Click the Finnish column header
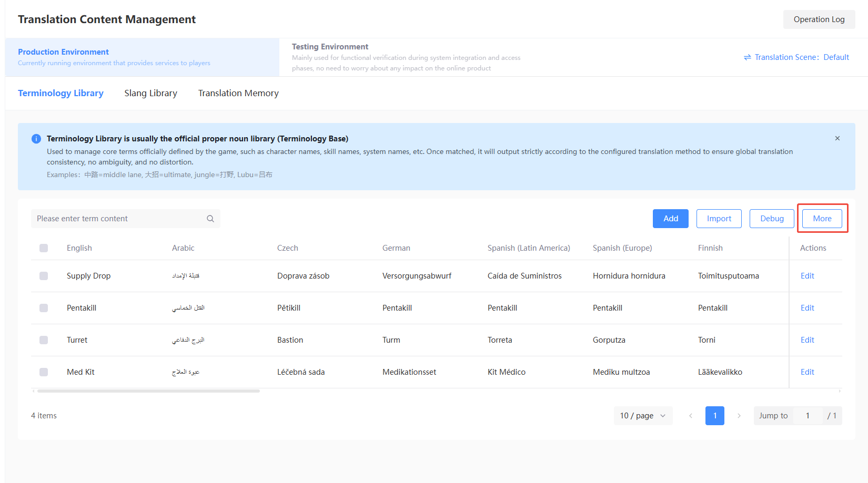The width and height of the screenshot is (868, 483). [x=710, y=248]
